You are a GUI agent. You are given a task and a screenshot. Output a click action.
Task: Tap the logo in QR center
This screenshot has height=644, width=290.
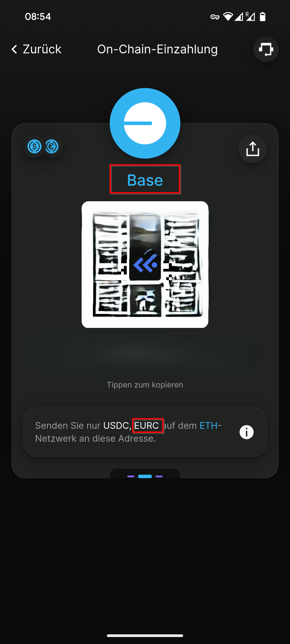click(x=145, y=265)
